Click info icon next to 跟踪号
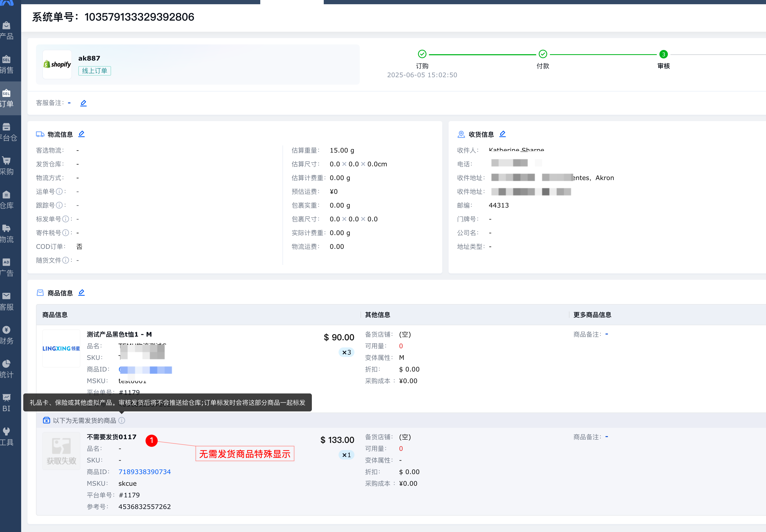Viewport: 766px width, 532px height. coord(59,205)
